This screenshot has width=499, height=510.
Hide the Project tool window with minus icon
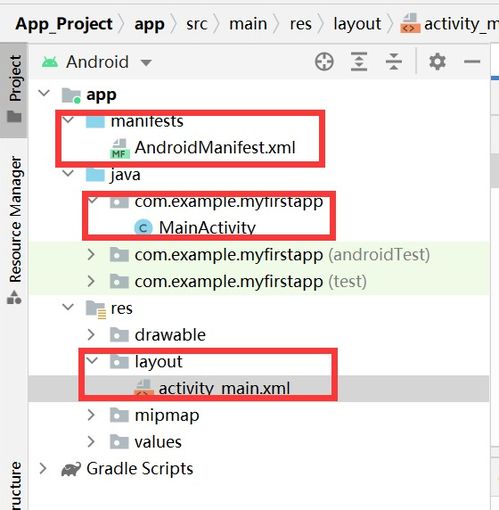click(x=472, y=62)
